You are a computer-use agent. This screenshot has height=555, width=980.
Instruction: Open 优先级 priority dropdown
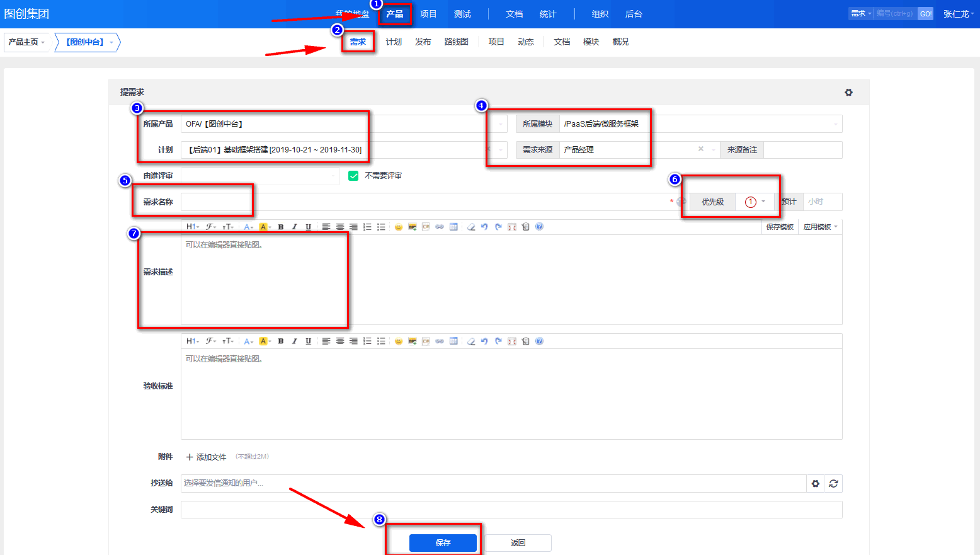(x=755, y=202)
